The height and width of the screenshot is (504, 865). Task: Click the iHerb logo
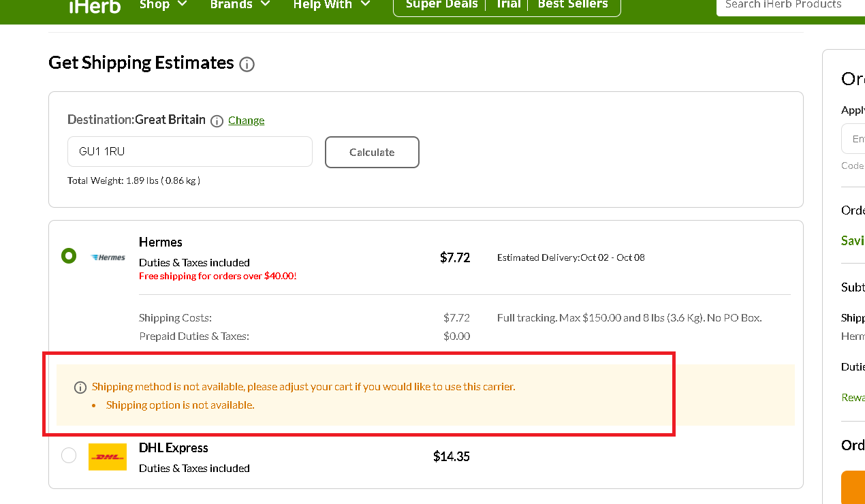coord(95,5)
